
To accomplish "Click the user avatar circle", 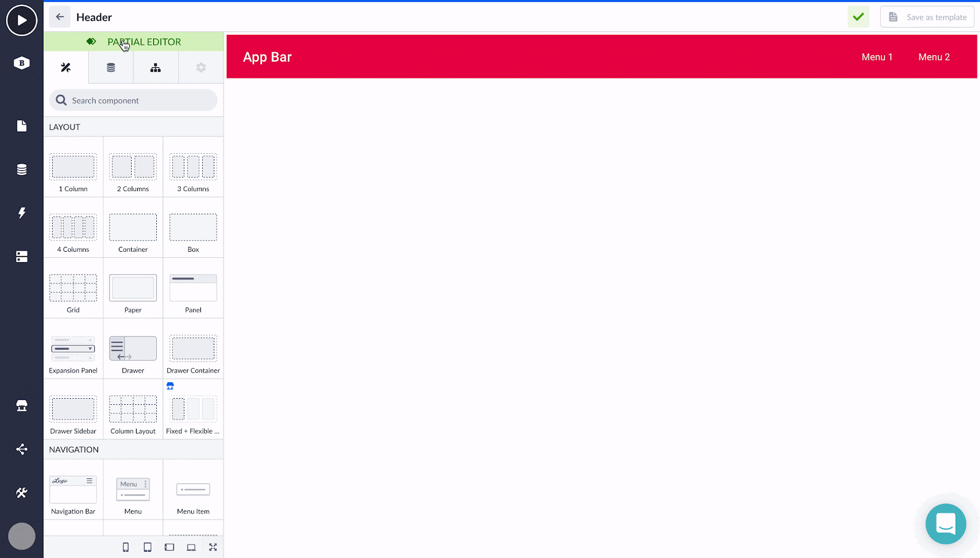I will [21, 536].
